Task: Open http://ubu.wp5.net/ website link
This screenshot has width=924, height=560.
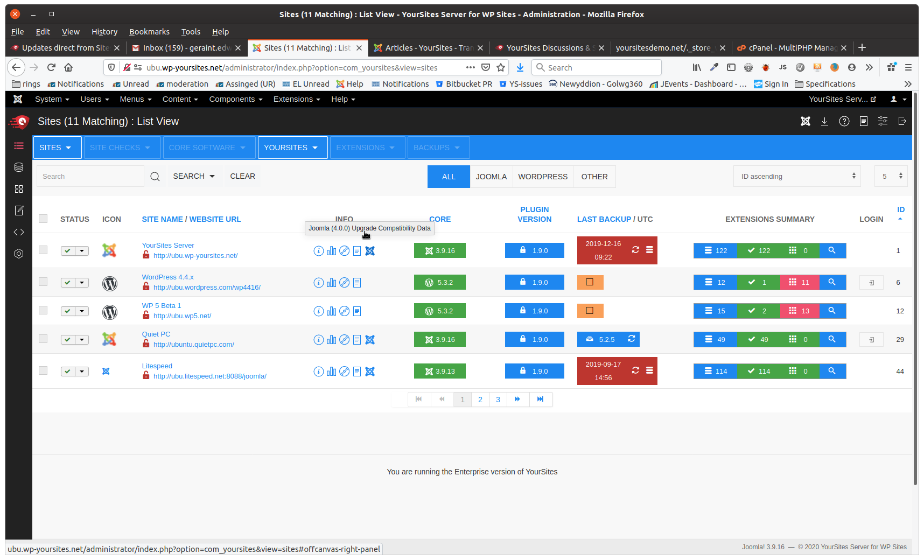Action: [x=182, y=316]
